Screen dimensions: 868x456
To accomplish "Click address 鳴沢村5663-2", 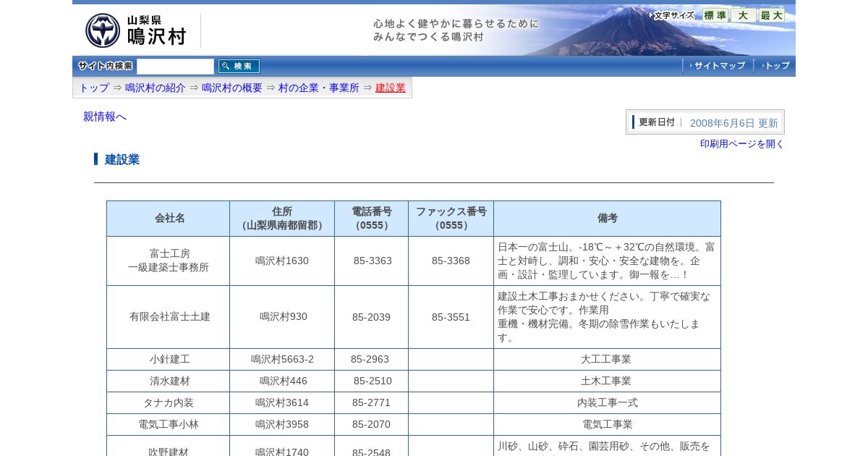I will tap(282, 360).
